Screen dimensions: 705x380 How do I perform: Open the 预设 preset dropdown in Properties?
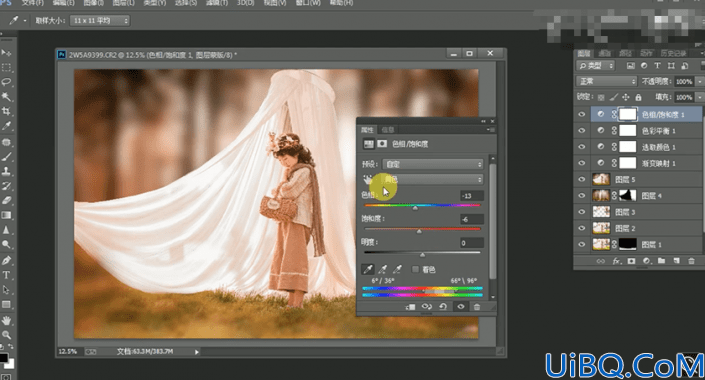433,164
